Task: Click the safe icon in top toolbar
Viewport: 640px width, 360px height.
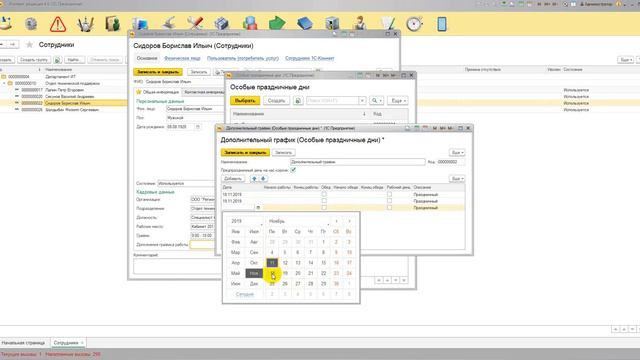Action: pos(332,24)
